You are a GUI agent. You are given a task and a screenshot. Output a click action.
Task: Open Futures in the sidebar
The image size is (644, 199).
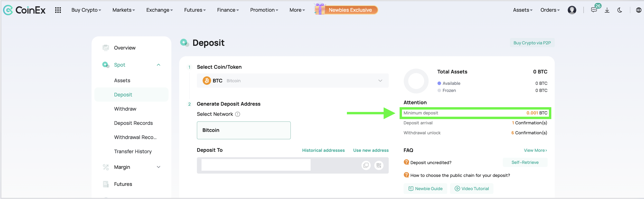click(x=123, y=184)
